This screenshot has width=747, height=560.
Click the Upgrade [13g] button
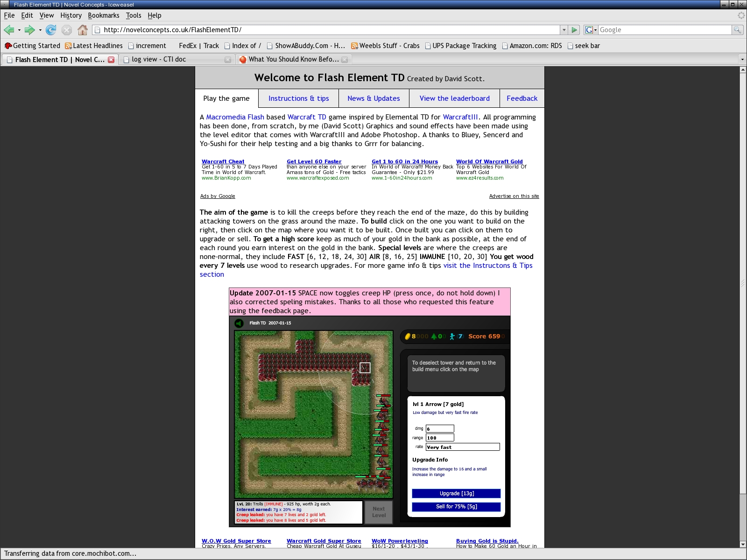[456, 493]
